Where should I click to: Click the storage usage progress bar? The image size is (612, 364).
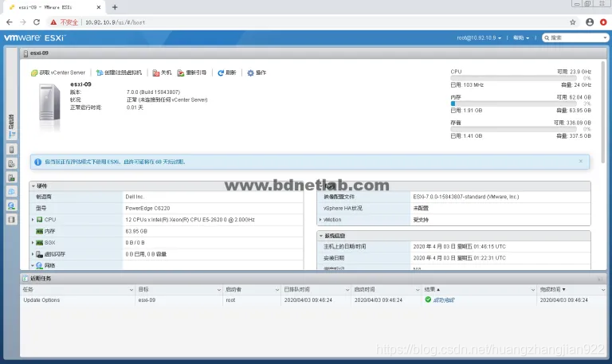[x=514, y=129]
